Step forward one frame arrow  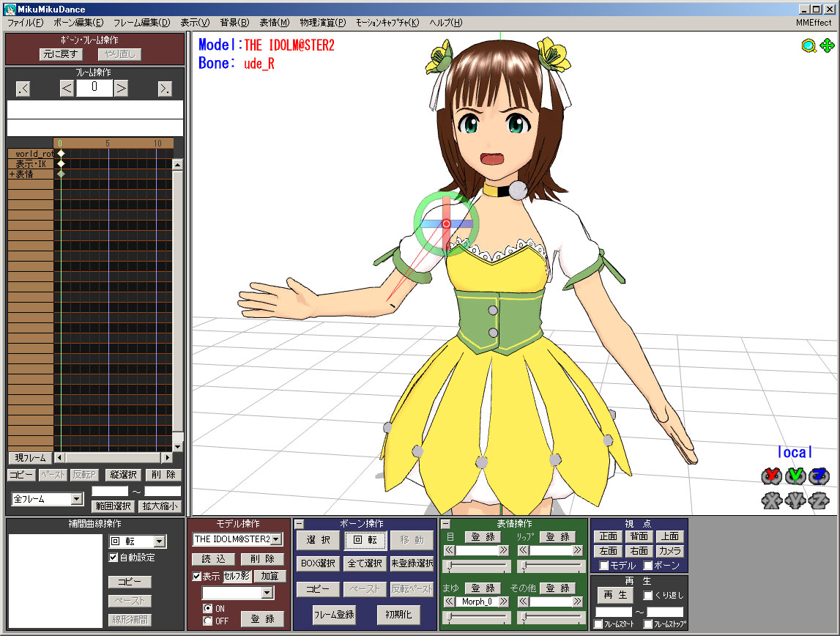121,89
